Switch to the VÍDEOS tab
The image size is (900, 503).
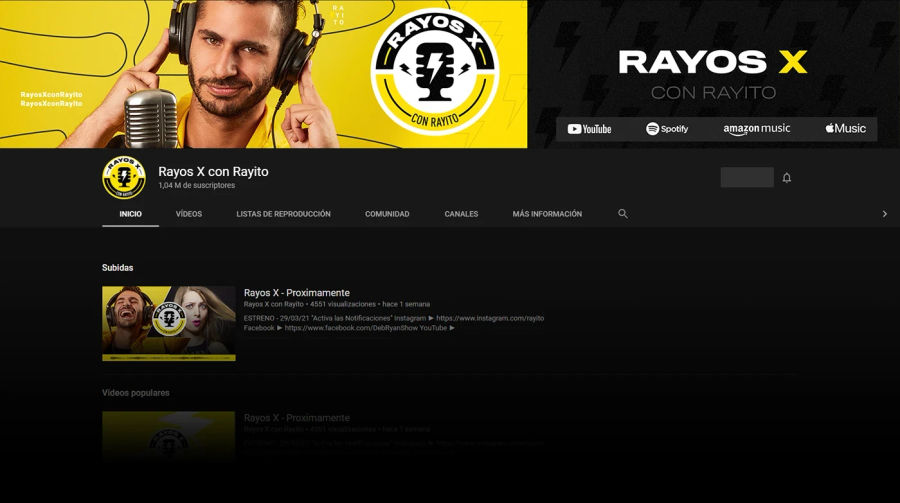point(189,214)
